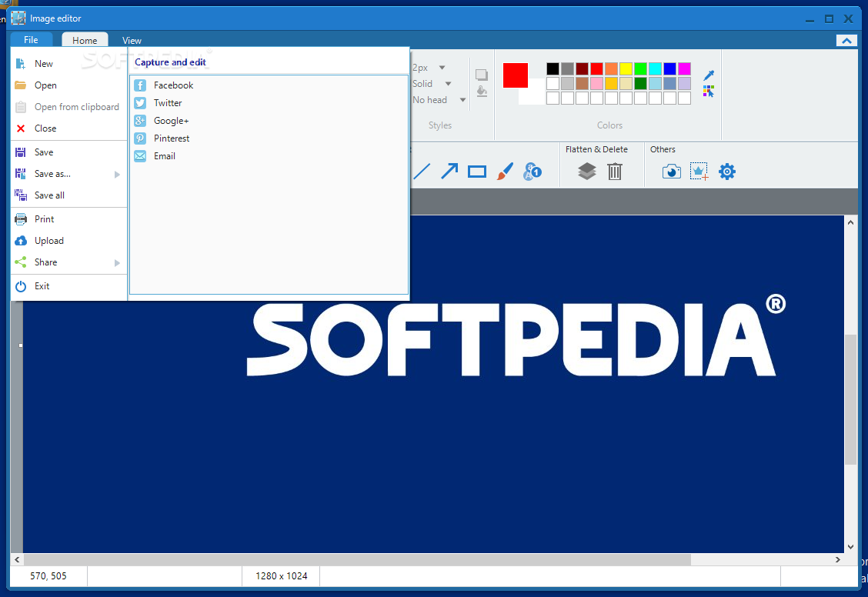This screenshot has height=597, width=868.
Task: Click the crown watermark selection icon
Action: pos(699,172)
